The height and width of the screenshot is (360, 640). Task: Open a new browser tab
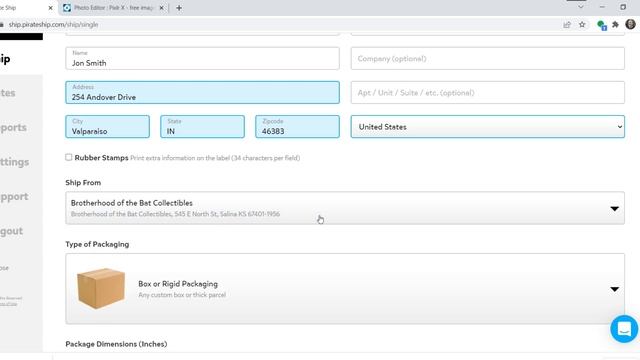tap(179, 8)
